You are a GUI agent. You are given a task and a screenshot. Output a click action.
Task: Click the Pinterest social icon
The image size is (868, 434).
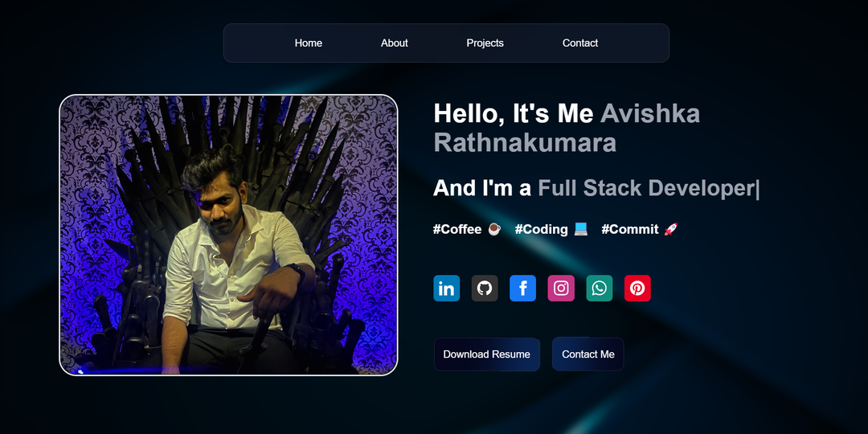(637, 289)
